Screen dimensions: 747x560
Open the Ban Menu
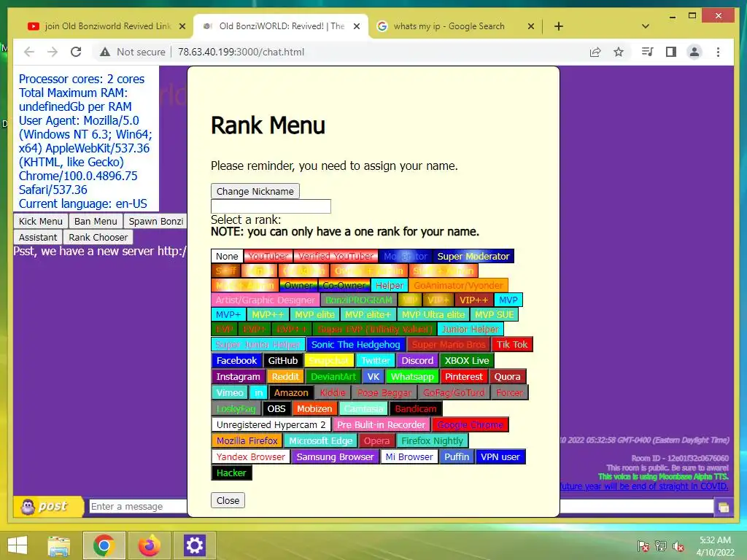[96, 221]
